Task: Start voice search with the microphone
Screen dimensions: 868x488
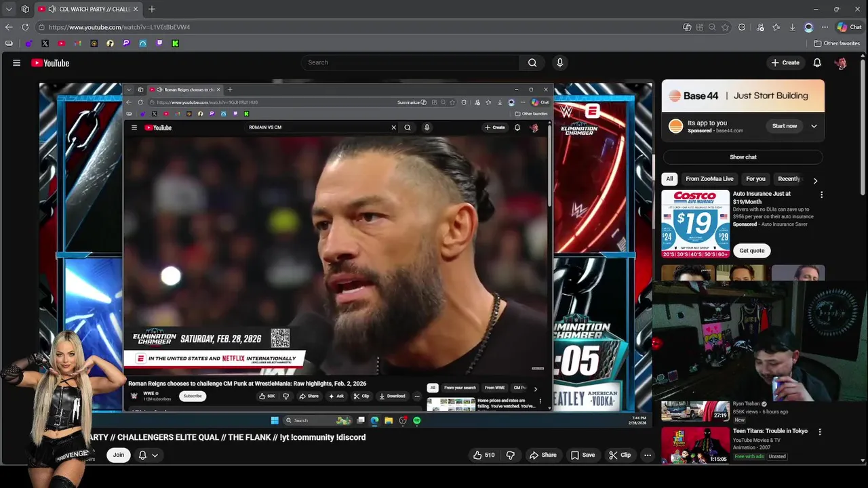Action: (559, 62)
